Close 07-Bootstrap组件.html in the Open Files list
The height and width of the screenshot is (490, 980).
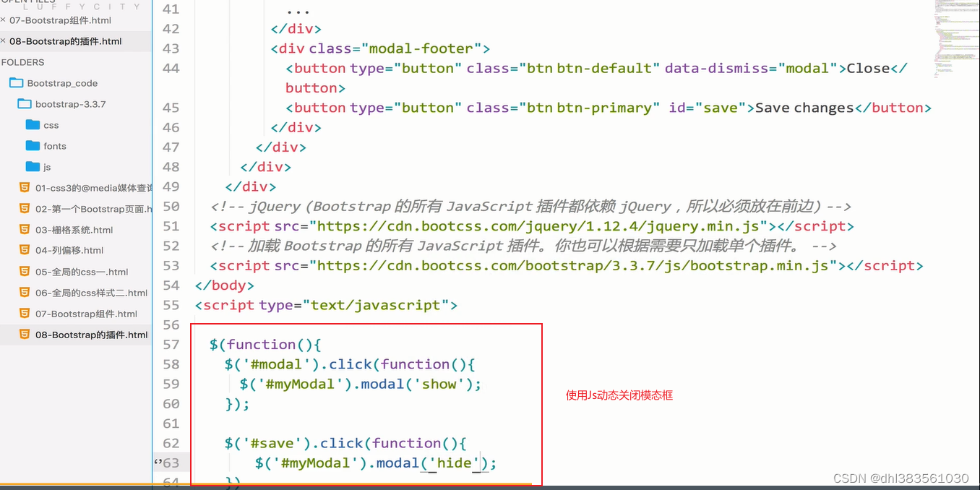click(3, 20)
